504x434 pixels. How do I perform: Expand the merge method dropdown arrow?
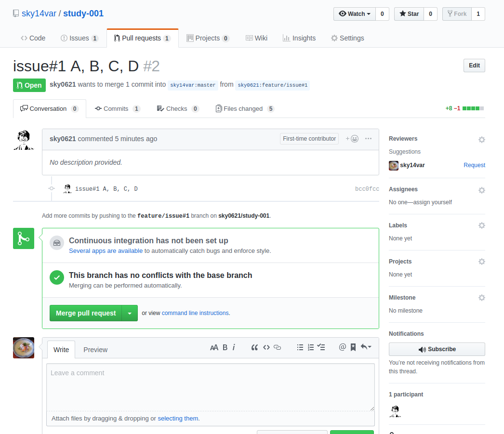point(130,313)
